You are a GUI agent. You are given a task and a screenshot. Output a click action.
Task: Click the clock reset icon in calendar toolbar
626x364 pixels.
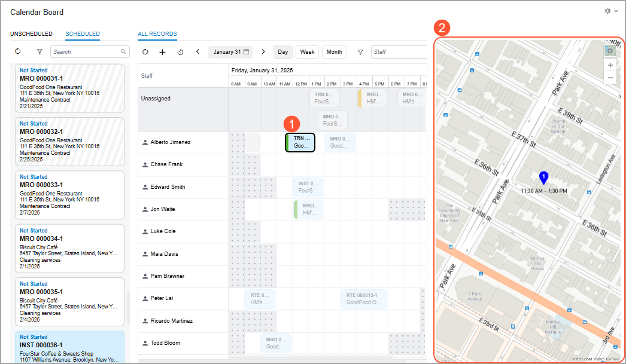coord(180,52)
